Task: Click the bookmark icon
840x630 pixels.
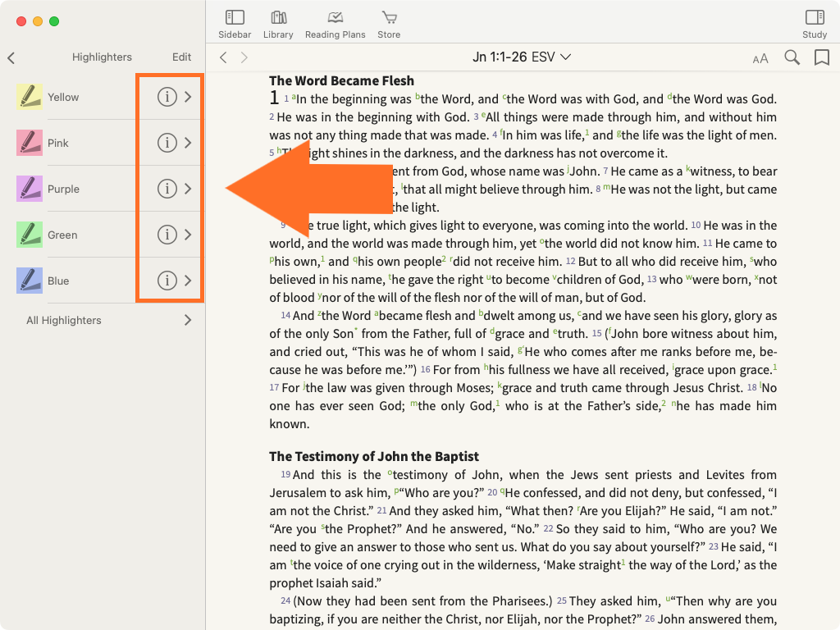Action: click(821, 57)
